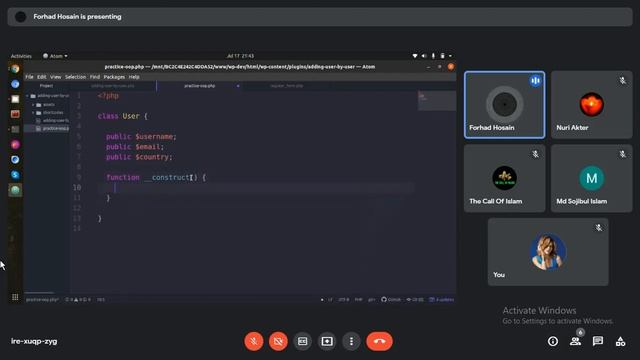Select The Call Of Islam participant tile
Image resolution: width=640 pixels, height=360 pixels.
[504, 178]
